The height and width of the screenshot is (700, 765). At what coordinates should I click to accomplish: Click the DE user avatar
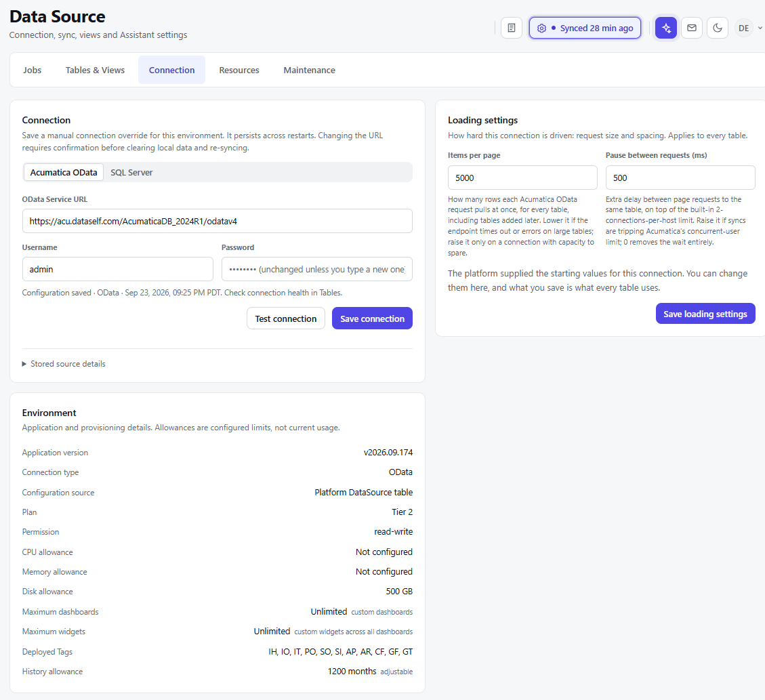743,28
